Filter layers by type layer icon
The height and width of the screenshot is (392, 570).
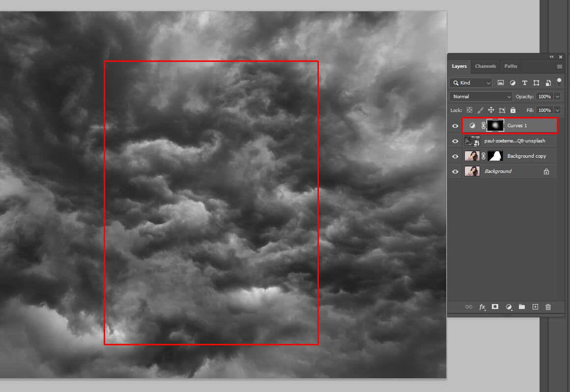[525, 83]
